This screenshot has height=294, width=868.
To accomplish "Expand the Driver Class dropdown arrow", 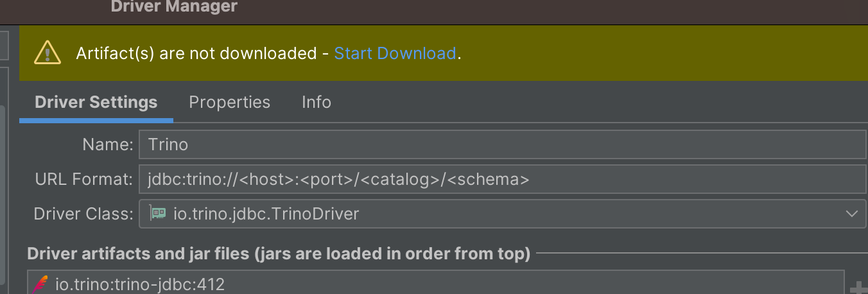I will pos(852,214).
